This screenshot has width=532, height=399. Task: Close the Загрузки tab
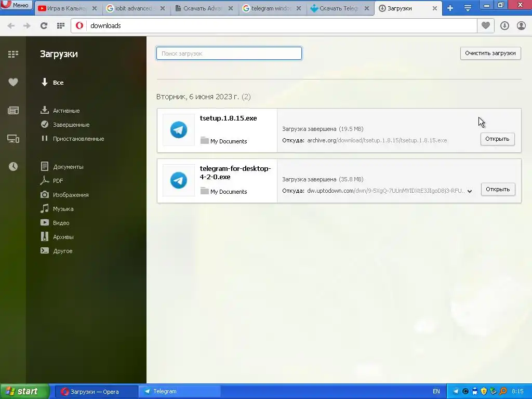point(435,8)
